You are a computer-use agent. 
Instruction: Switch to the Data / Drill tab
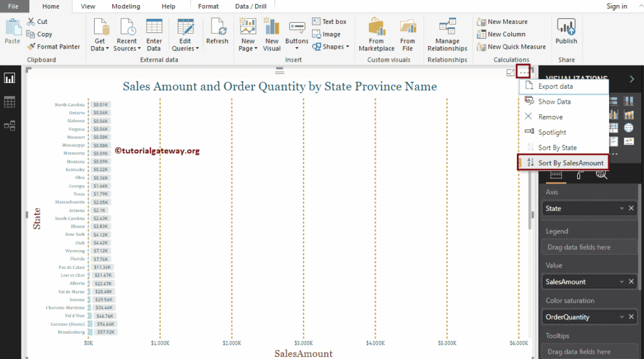click(x=250, y=6)
